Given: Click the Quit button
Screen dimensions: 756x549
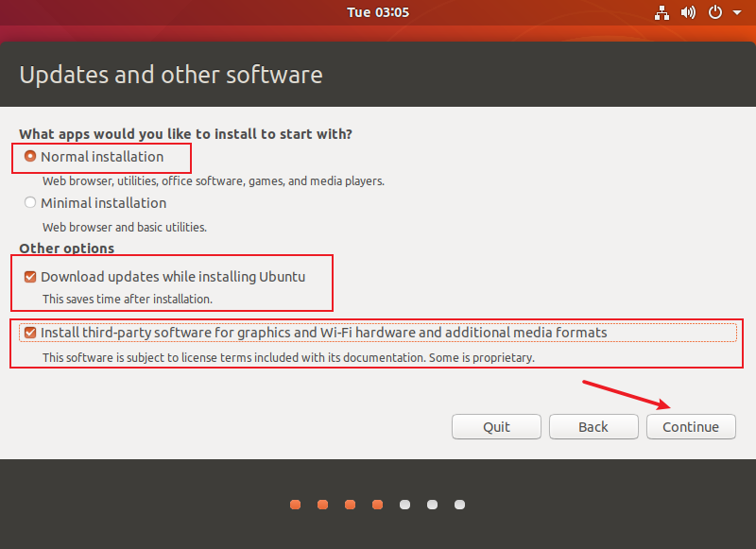Looking at the screenshot, I should pos(496,426).
